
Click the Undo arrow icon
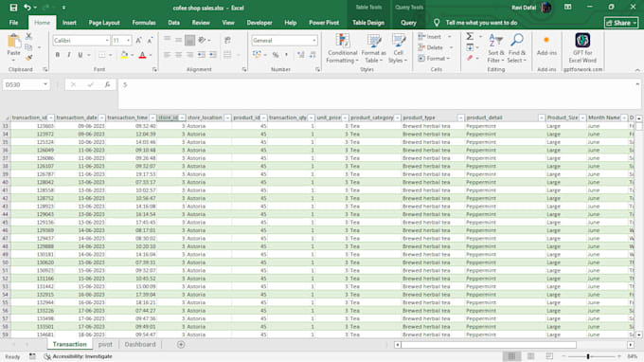pyautogui.click(x=27, y=8)
